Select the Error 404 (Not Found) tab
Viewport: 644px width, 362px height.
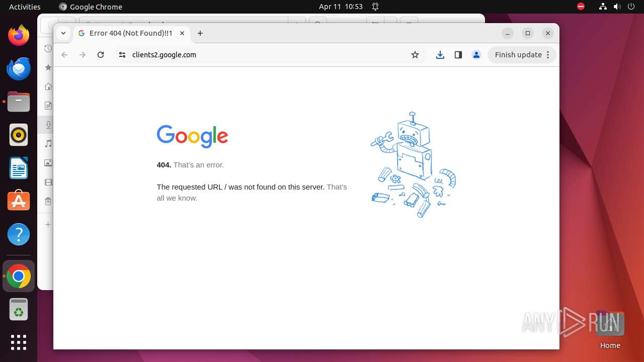point(132,33)
